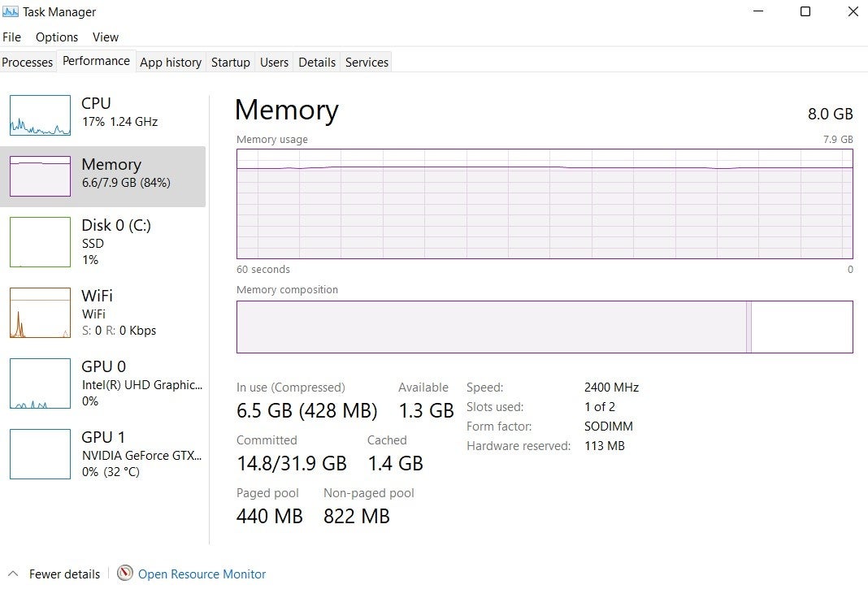Switch to the Startup tab
This screenshot has height=589, width=868.
pyautogui.click(x=231, y=63)
